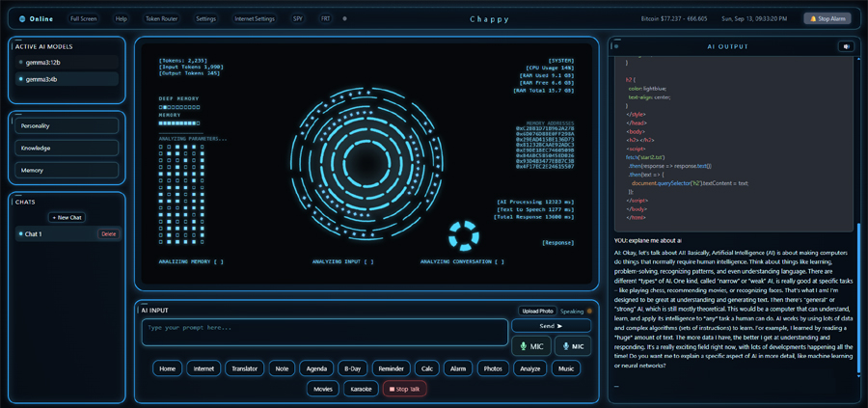Open Settings in the top bar
868x408 pixels.
(x=206, y=19)
